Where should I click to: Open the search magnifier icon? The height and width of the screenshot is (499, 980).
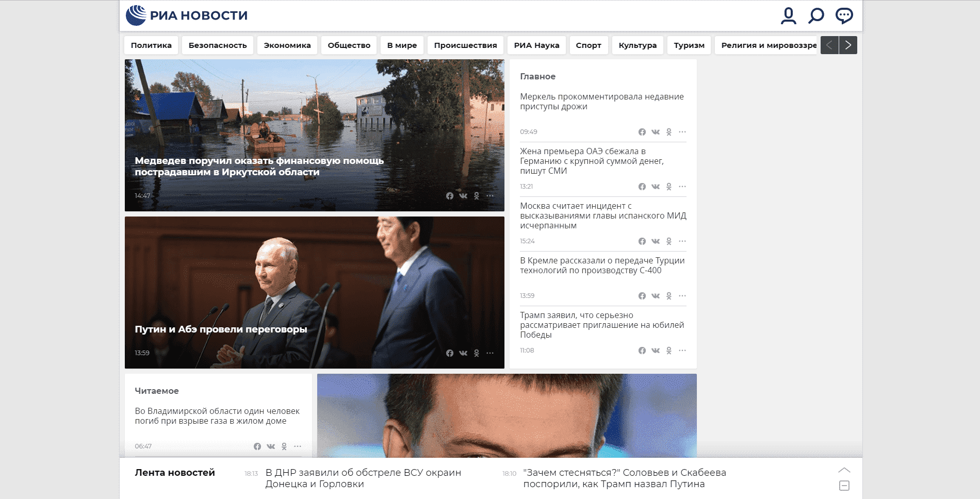click(816, 15)
